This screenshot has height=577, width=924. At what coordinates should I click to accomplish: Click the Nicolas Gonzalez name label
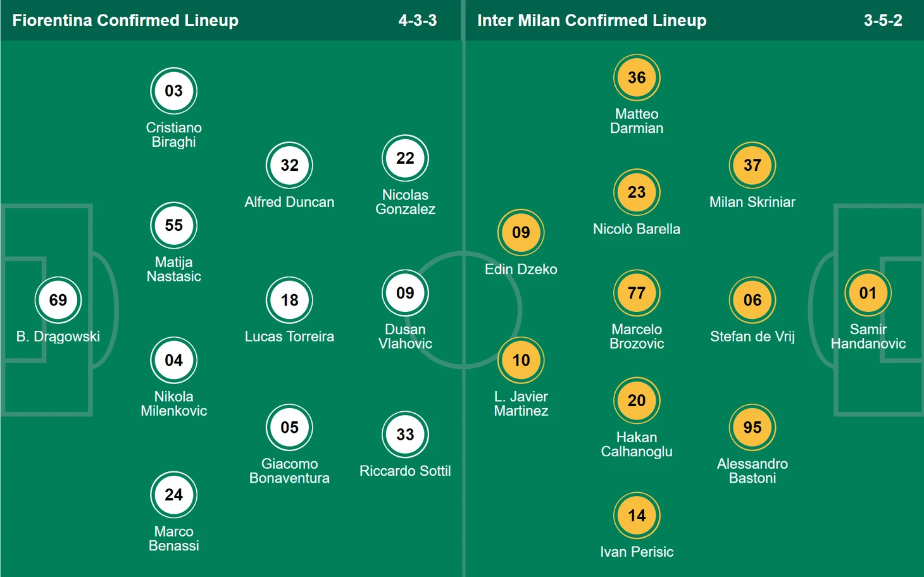pos(405,202)
